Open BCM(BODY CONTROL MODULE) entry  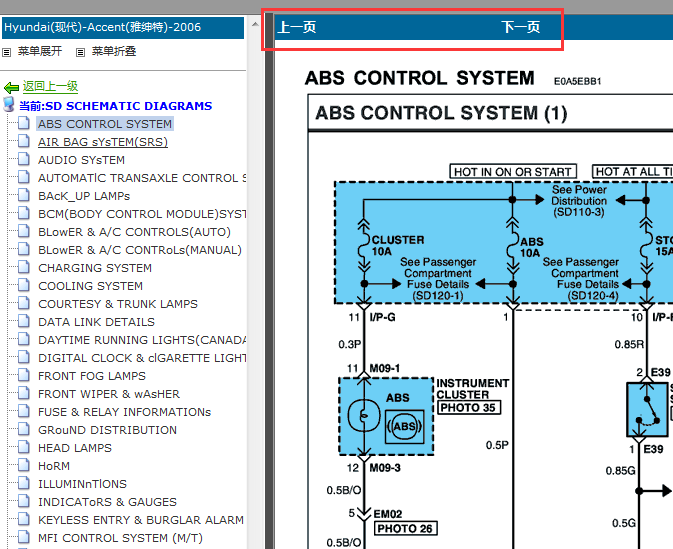(142, 214)
